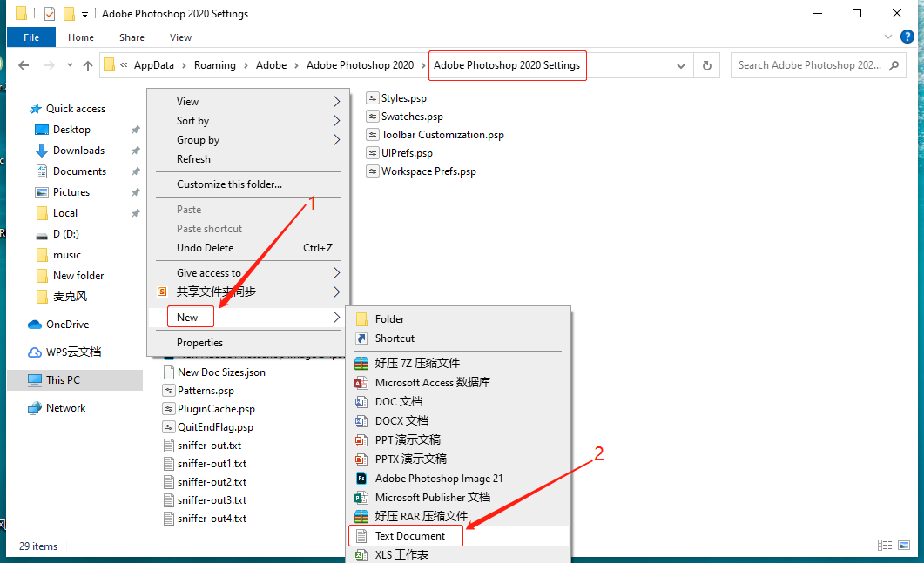
Task: Open the recent locations dropdown arrow
Action: (70, 65)
